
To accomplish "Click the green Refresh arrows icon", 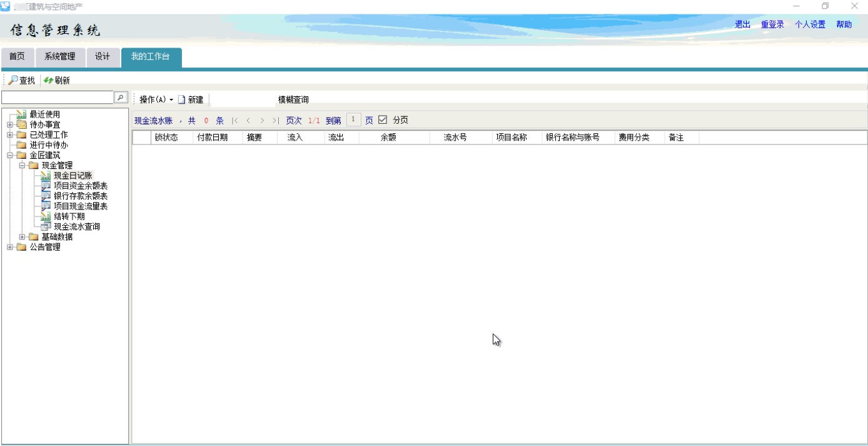I will tap(48, 80).
